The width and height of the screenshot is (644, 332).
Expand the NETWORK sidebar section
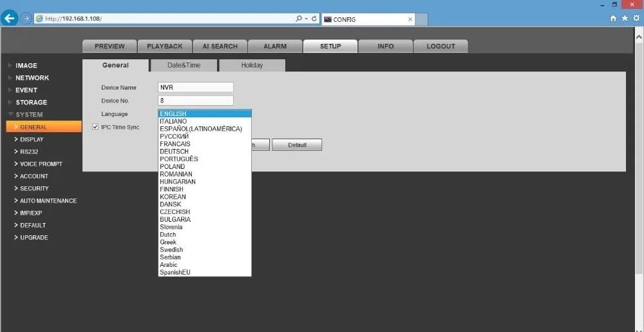pos(32,77)
